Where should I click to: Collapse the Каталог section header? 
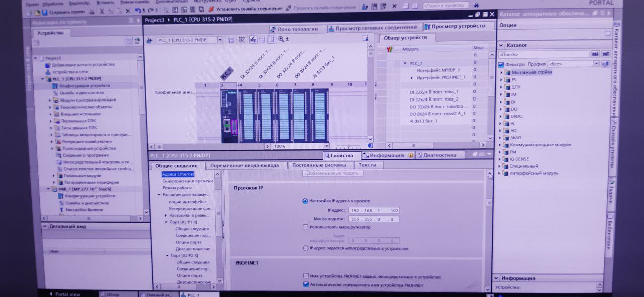(x=502, y=45)
